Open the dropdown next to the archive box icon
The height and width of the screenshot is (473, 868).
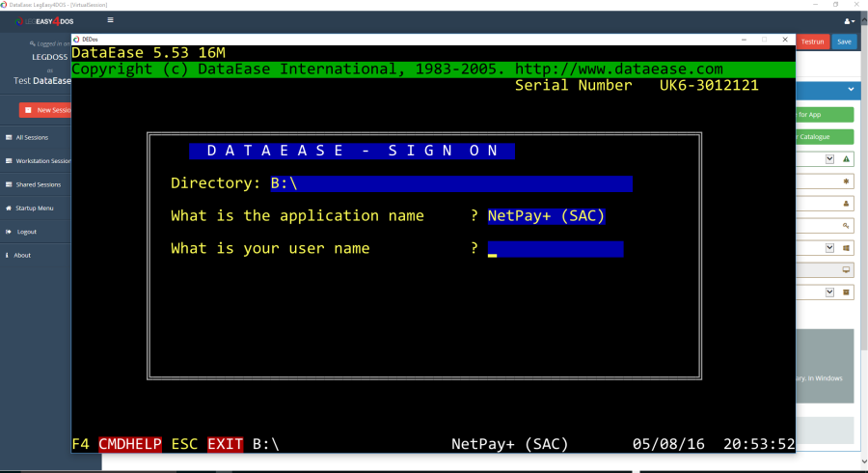click(x=829, y=292)
